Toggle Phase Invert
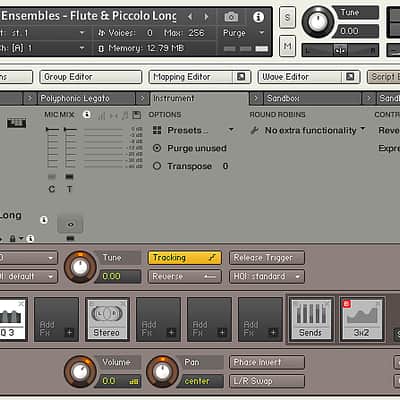 click(267, 362)
